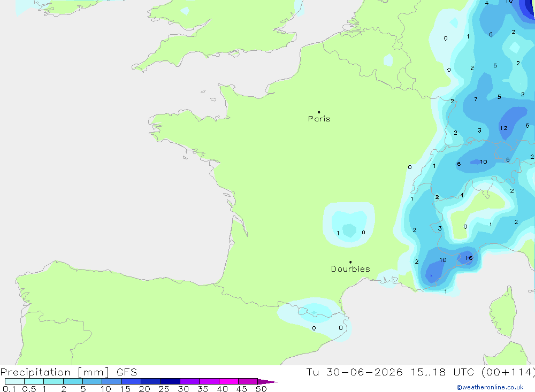The image size is (535, 392).
Task: Click the '16' precipitation value on the map
Action: pos(469,258)
